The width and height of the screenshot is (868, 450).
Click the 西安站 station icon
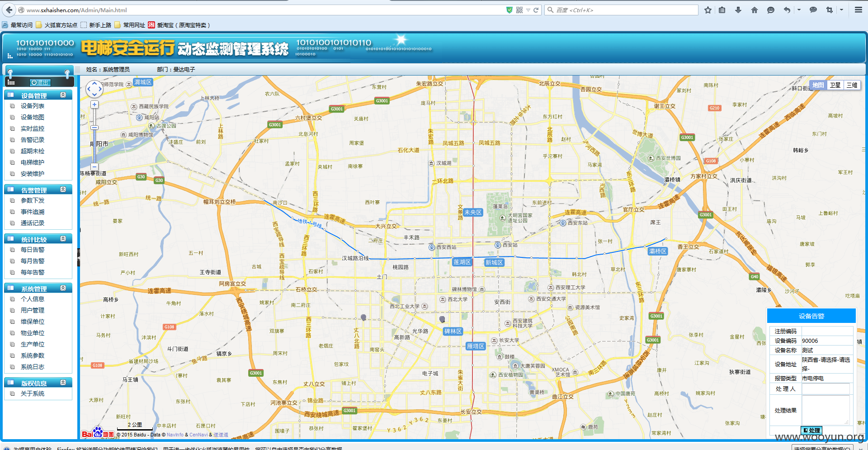[498, 245]
